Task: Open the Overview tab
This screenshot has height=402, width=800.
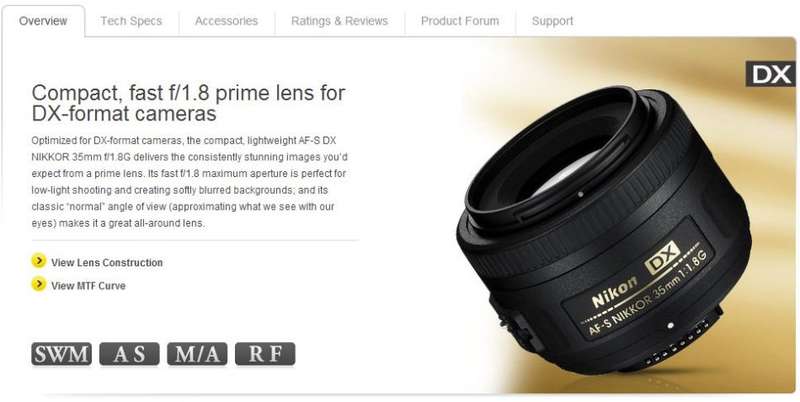Action: tap(43, 21)
